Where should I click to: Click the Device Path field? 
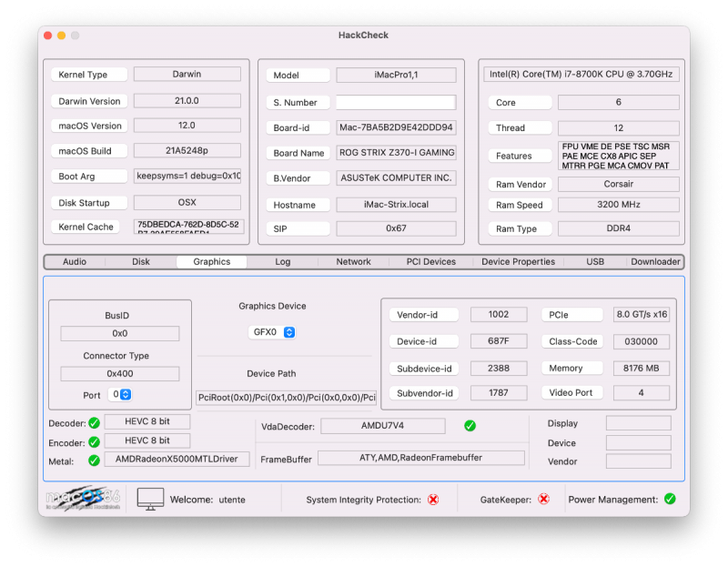286,398
